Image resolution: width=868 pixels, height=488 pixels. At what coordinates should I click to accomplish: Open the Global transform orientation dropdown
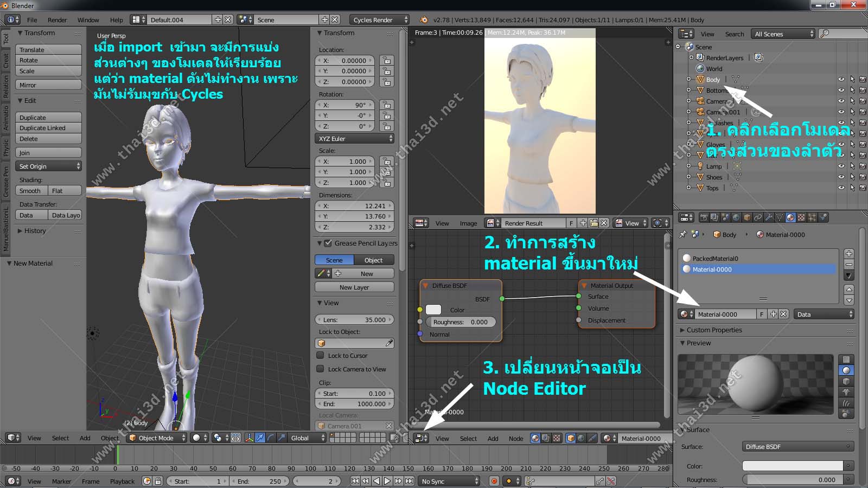click(x=307, y=438)
